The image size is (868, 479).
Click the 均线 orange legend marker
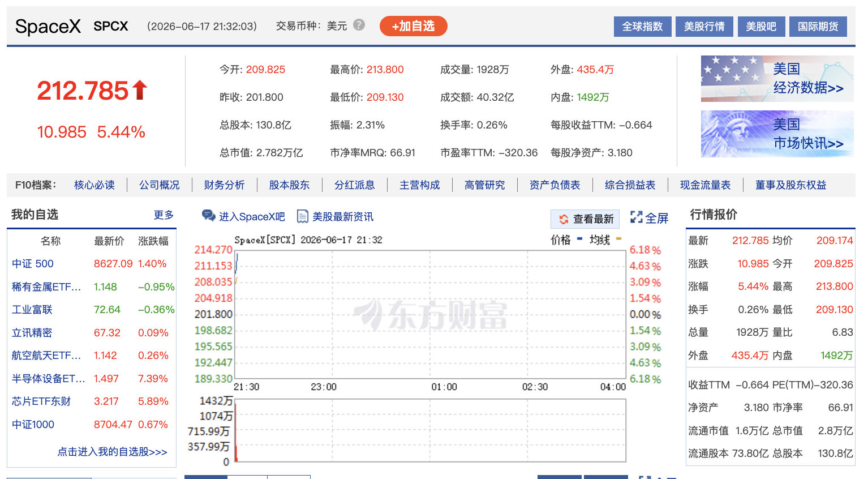tap(618, 239)
